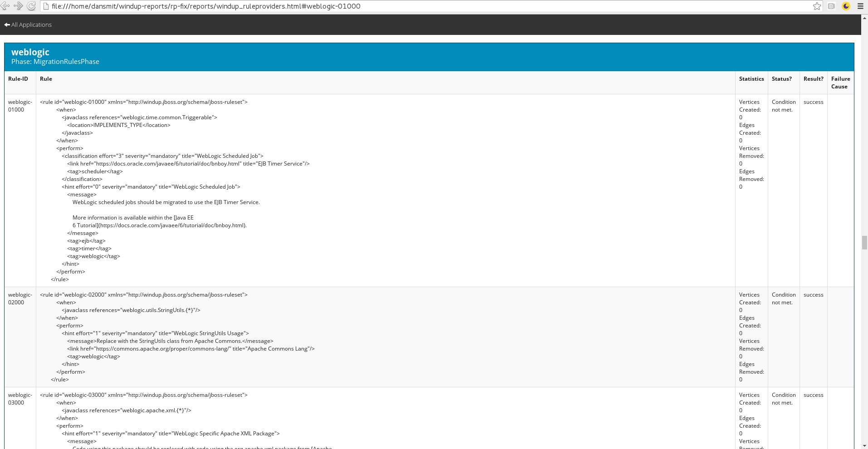868x449 pixels.
Task: Click the rule id="weblogic-03000" opening tag line
Action: pyautogui.click(x=144, y=395)
